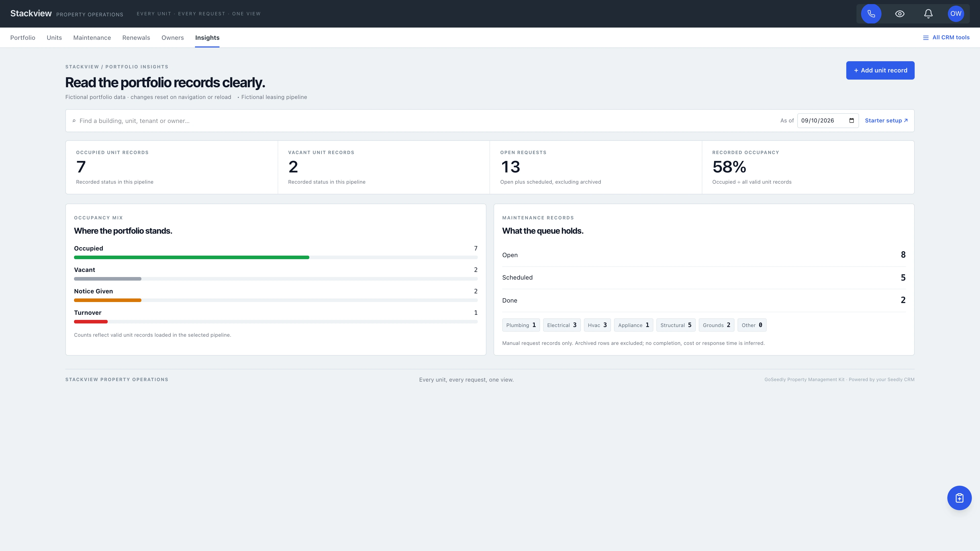
Task: Switch to the Maintenance tab
Action: [92, 38]
